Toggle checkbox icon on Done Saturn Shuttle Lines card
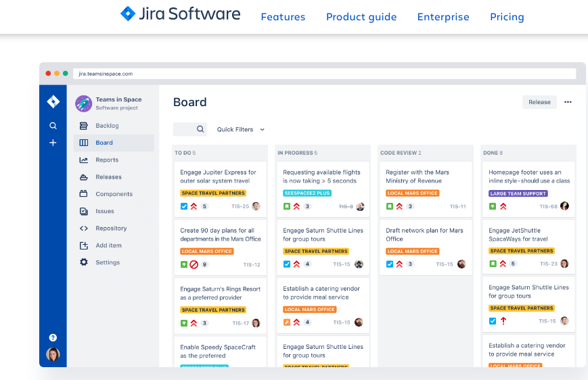Image resolution: width=588 pixels, height=380 pixels. coord(493,321)
